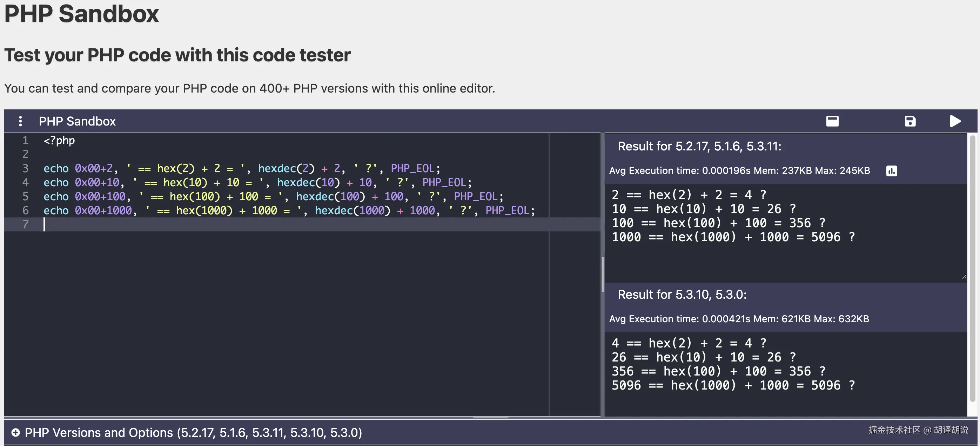Click line number 3 in gutter
The image size is (980, 446).
point(26,168)
